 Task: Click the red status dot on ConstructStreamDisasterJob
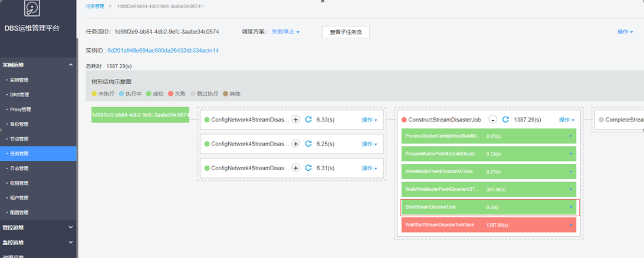[x=404, y=120]
